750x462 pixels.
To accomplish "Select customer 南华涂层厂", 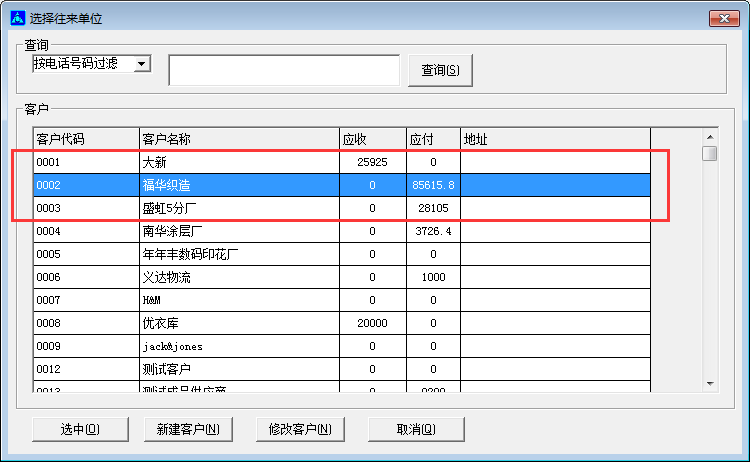I will [x=342, y=231].
